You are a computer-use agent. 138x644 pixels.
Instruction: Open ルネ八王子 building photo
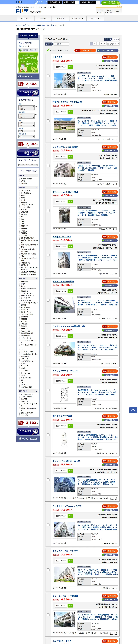pos(64,80)
